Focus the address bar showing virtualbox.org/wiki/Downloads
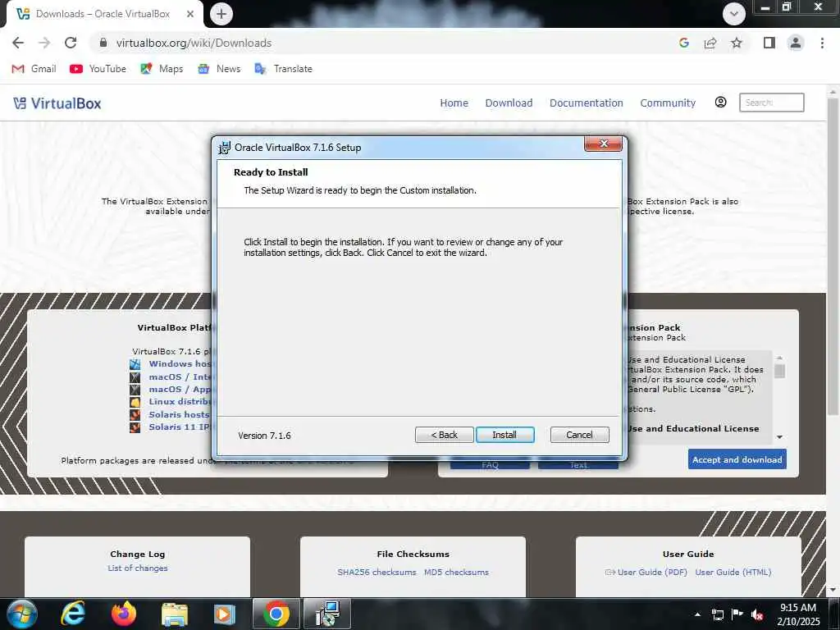Screen dimensions: 840x630 (x=194, y=43)
